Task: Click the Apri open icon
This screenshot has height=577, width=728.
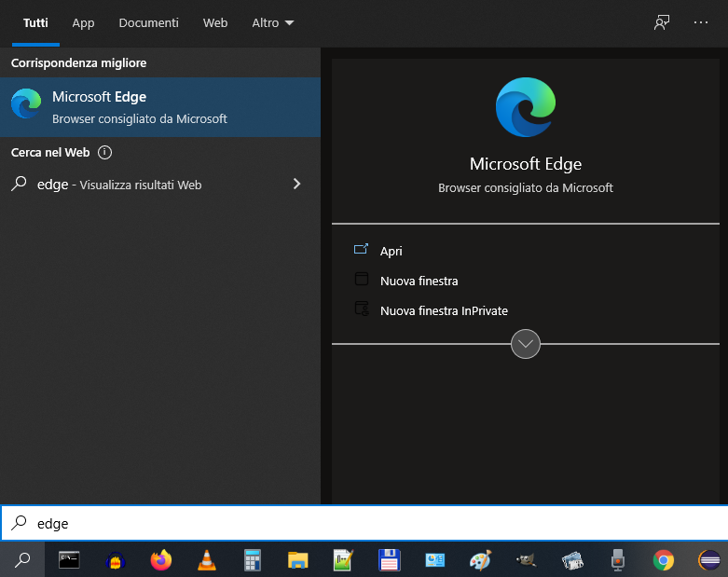Action: (x=362, y=249)
